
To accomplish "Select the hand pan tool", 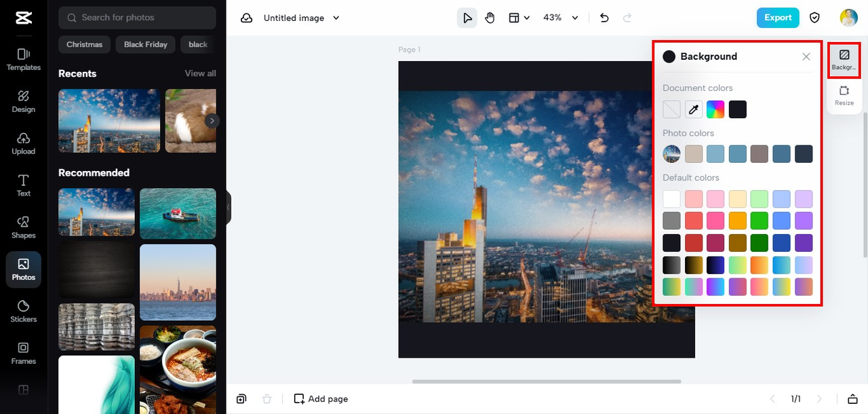I will [x=490, y=18].
